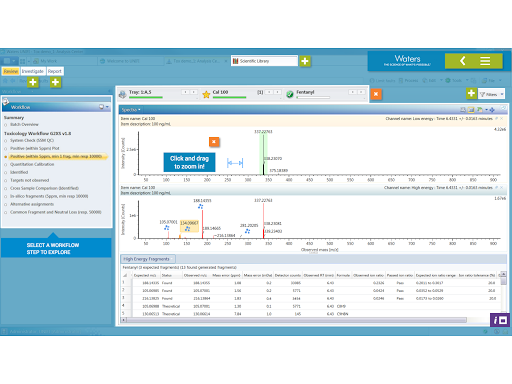Click the blue four-arrow move icon in Spectra toolbar
The image size is (512, 384).
pos(492,109)
